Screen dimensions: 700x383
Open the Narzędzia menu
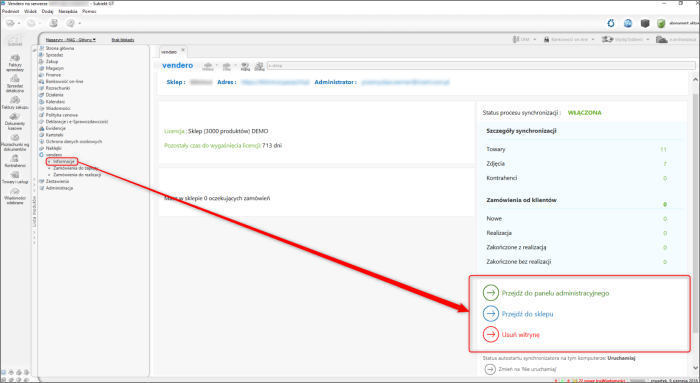[x=68, y=11]
